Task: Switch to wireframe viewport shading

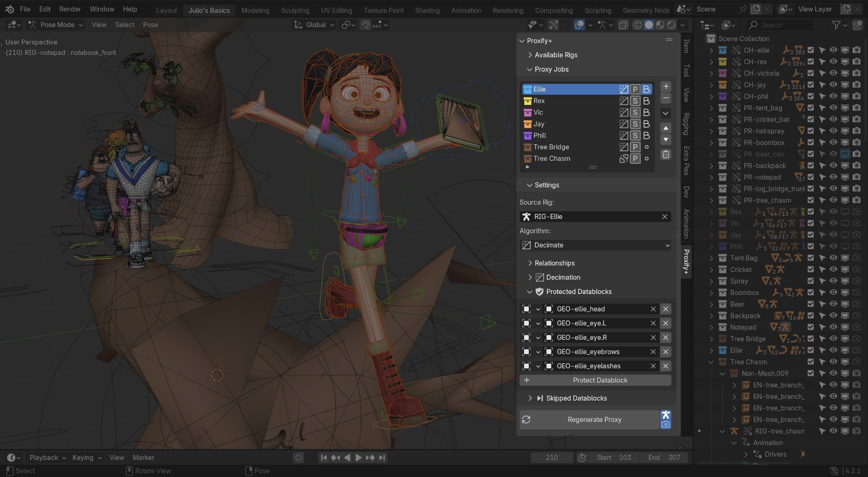Action: pyautogui.click(x=637, y=25)
